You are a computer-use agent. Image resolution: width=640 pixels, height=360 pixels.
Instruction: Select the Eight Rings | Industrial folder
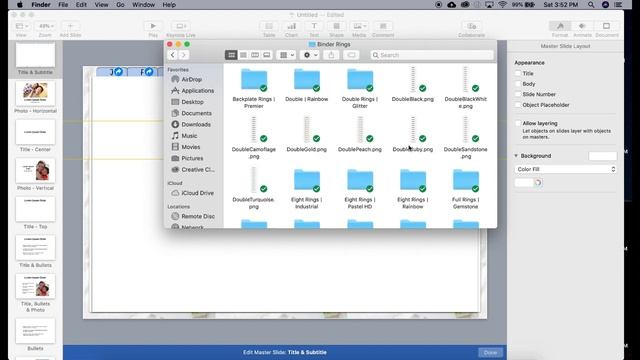pyautogui.click(x=307, y=180)
